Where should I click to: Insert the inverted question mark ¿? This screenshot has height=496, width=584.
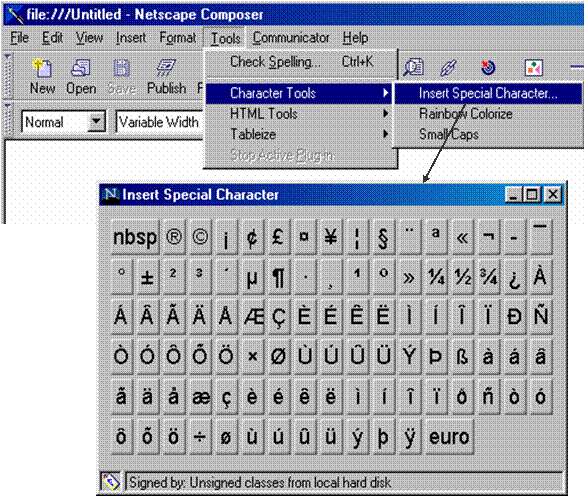514,277
